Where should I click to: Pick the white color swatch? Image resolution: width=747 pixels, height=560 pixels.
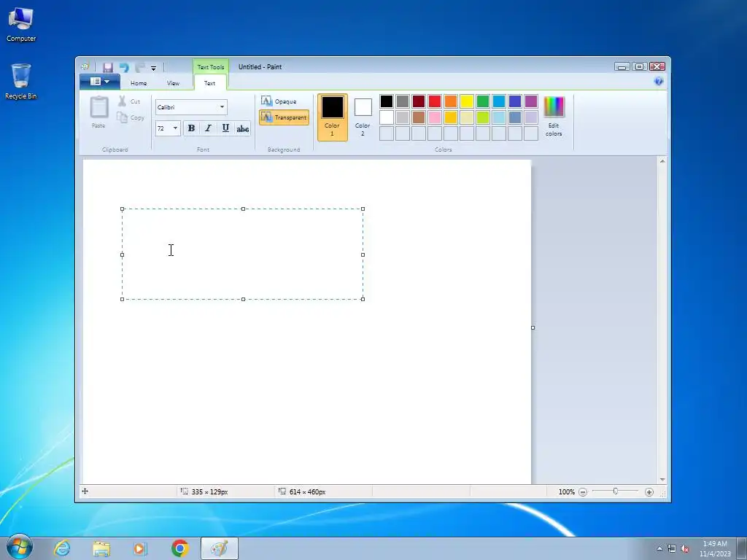tap(387, 117)
